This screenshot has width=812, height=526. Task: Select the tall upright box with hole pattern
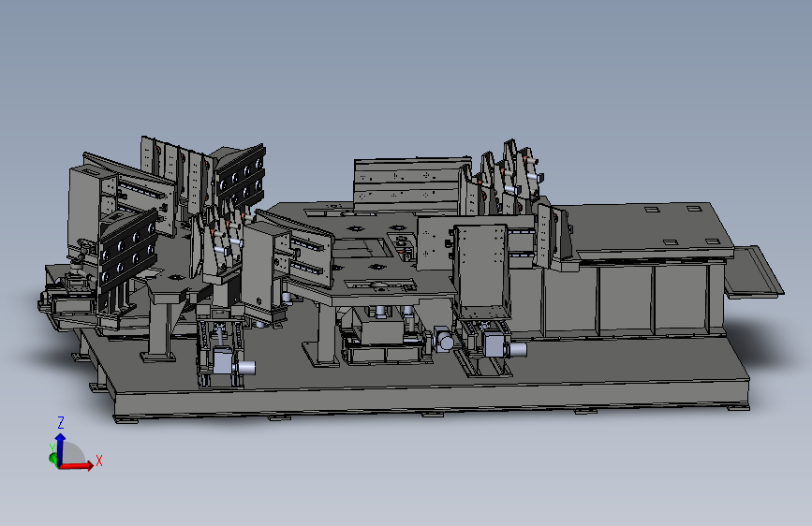click(x=481, y=270)
